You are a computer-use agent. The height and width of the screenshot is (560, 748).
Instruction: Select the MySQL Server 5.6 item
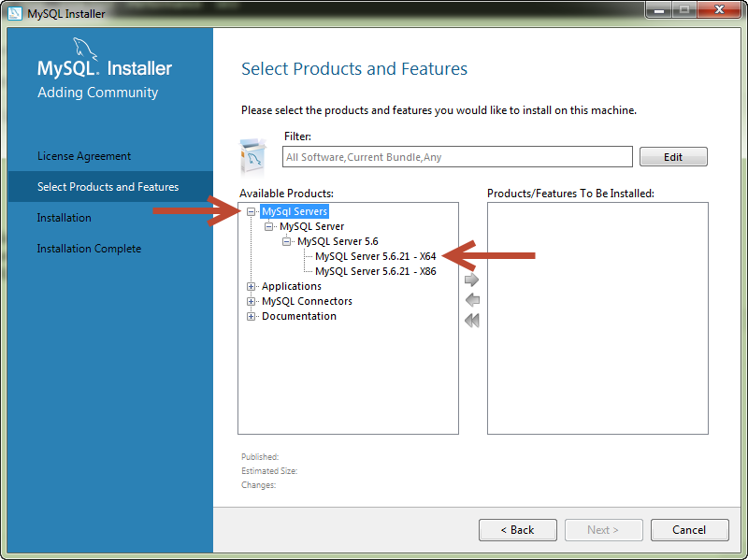(x=338, y=241)
